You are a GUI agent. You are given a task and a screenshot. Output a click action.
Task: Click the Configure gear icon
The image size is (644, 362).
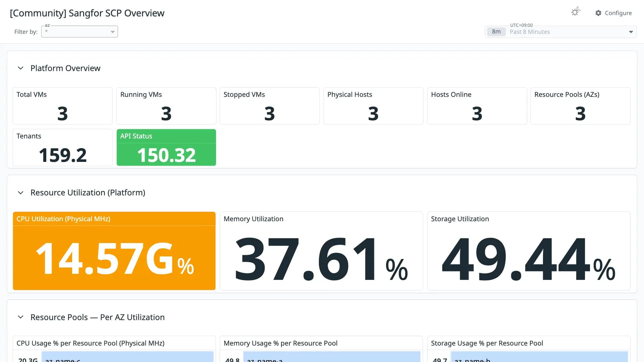(598, 13)
